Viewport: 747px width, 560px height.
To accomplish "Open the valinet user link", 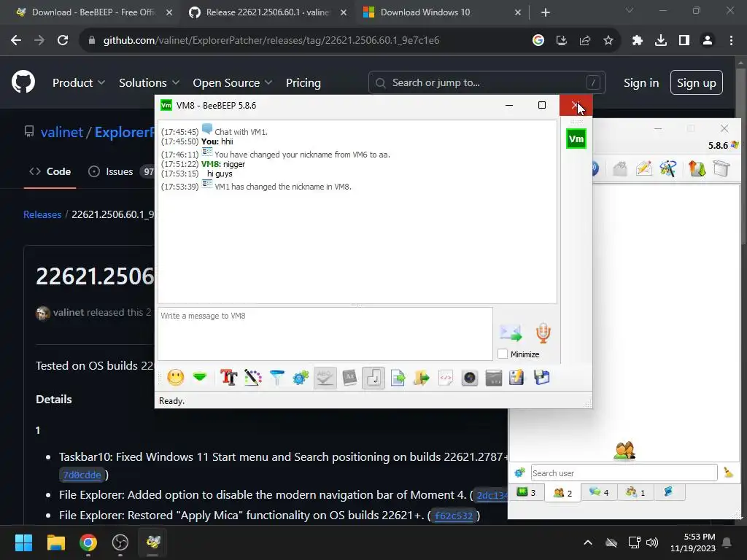I will 62,132.
